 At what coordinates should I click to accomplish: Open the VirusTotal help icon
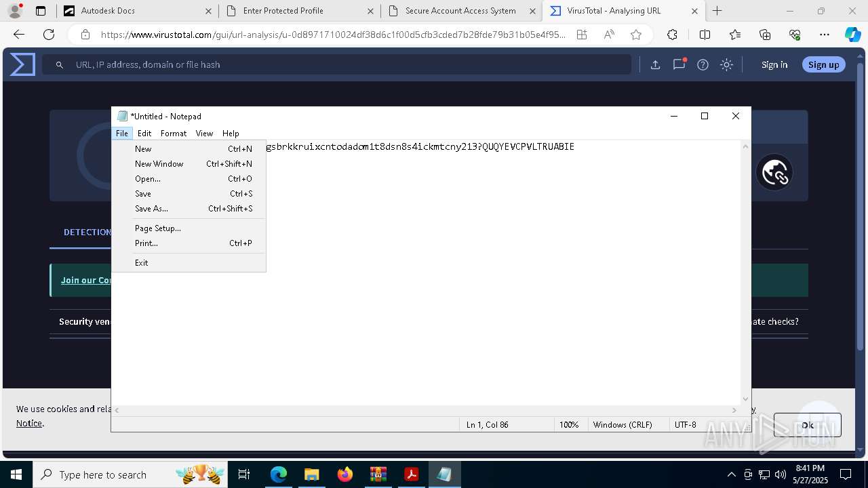pos(703,64)
